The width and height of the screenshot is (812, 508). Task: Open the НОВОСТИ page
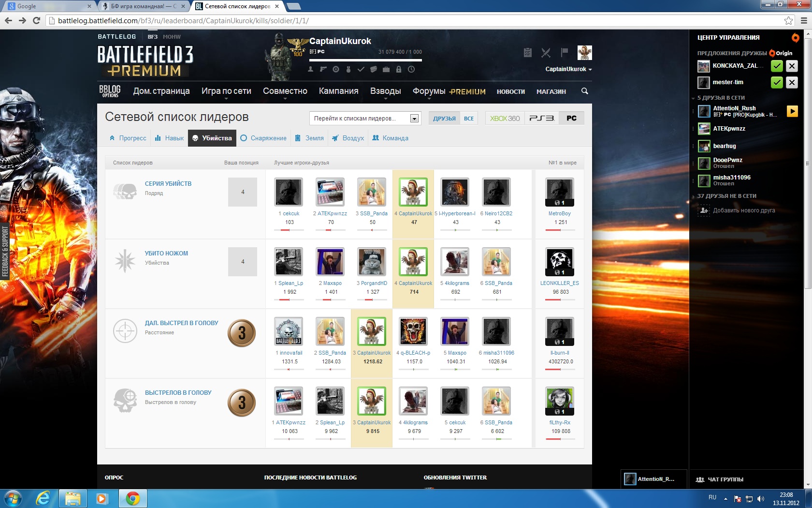coord(510,91)
